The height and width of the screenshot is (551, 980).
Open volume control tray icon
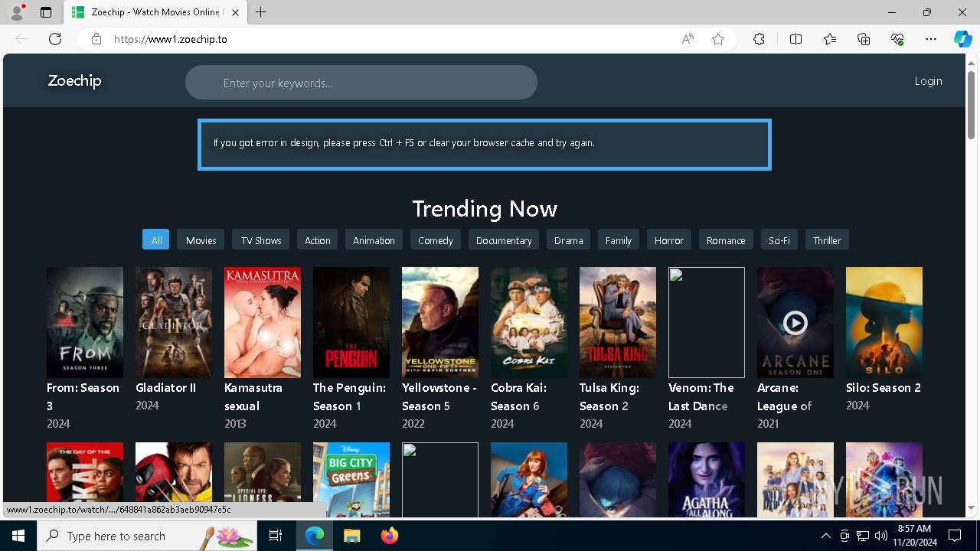[x=881, y=536]
